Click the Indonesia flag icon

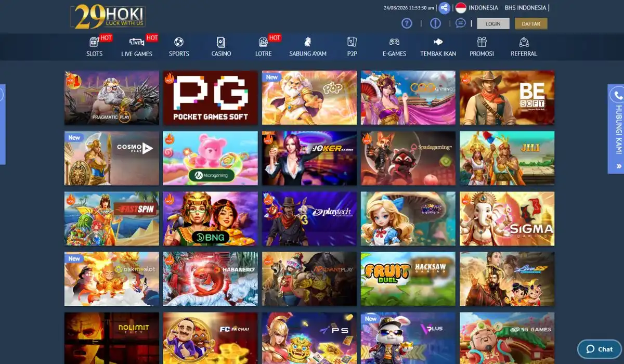[461, 8]
